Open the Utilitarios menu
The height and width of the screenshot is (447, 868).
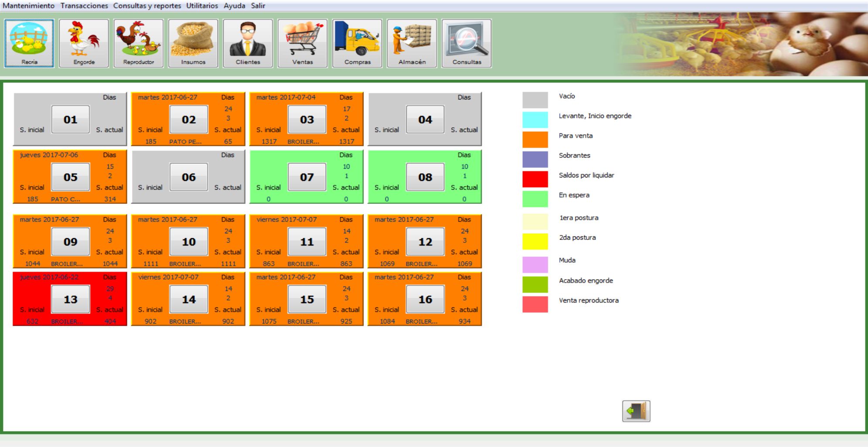click(202, 6)
